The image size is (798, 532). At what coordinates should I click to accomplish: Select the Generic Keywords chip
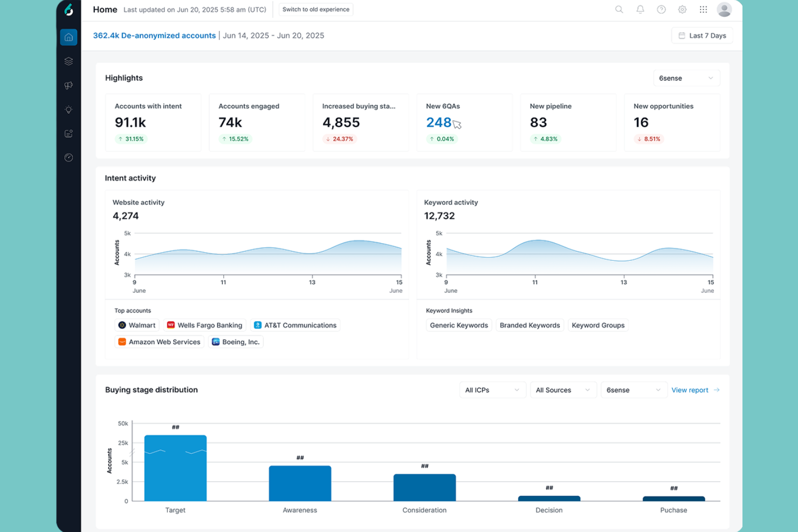459,325
